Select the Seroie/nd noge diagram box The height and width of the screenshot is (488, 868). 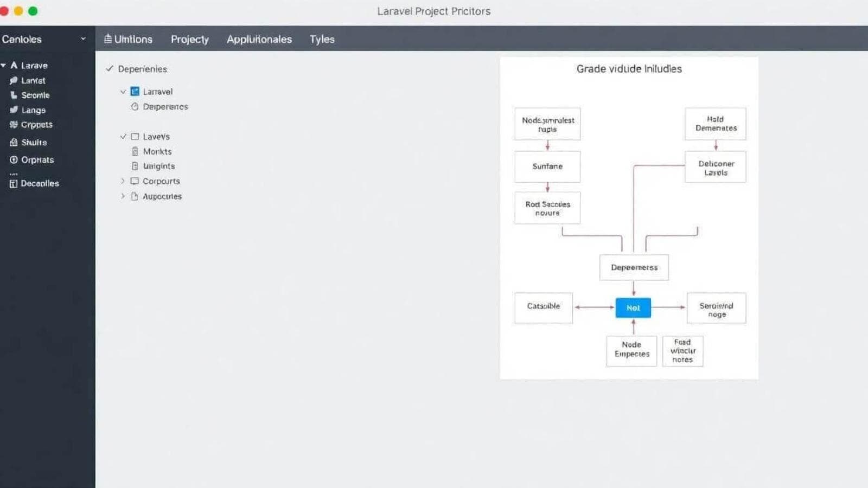click(x=716, y=308)
